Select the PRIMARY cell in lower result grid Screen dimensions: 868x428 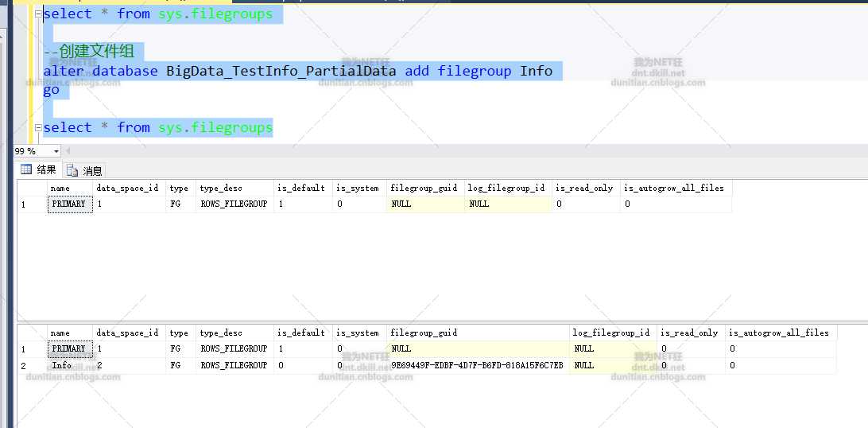tap(70, 348)
